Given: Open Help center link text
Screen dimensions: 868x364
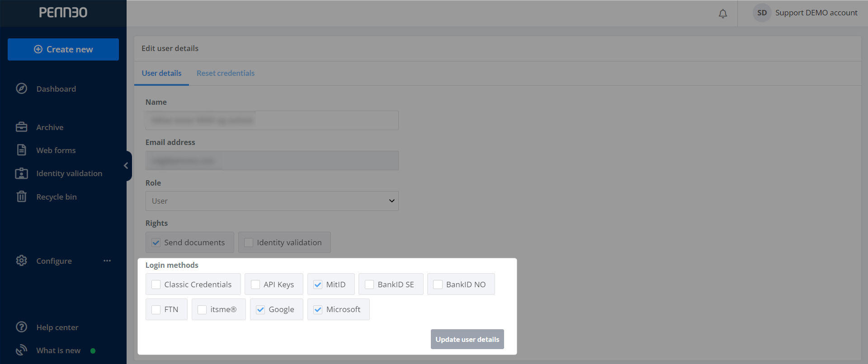Looking at the screenshot, I should point(57,327).
